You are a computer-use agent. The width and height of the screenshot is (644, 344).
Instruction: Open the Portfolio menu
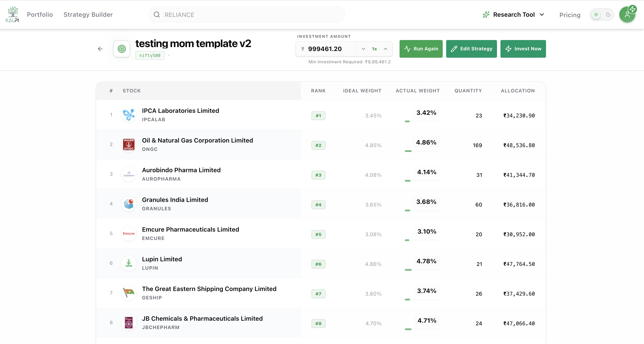40,14
